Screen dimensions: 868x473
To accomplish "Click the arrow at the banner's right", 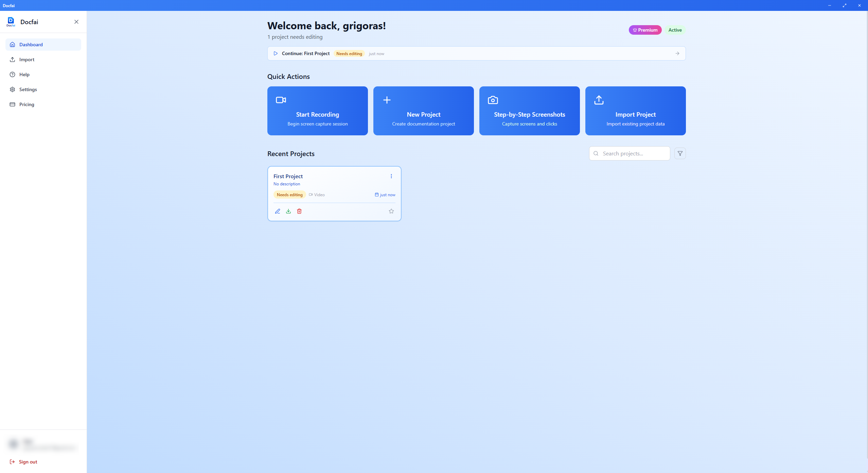I will (677, 53).
